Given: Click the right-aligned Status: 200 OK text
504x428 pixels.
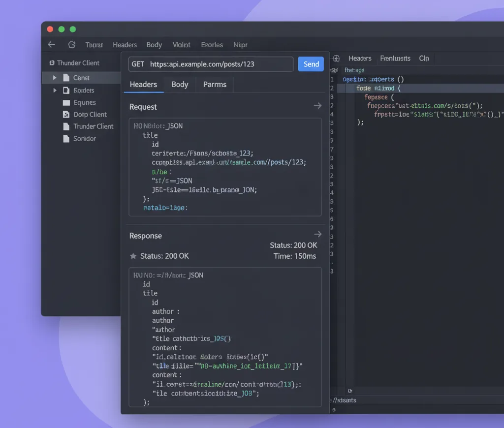Looking at the screenshot, I should click(x=293, y=245).
